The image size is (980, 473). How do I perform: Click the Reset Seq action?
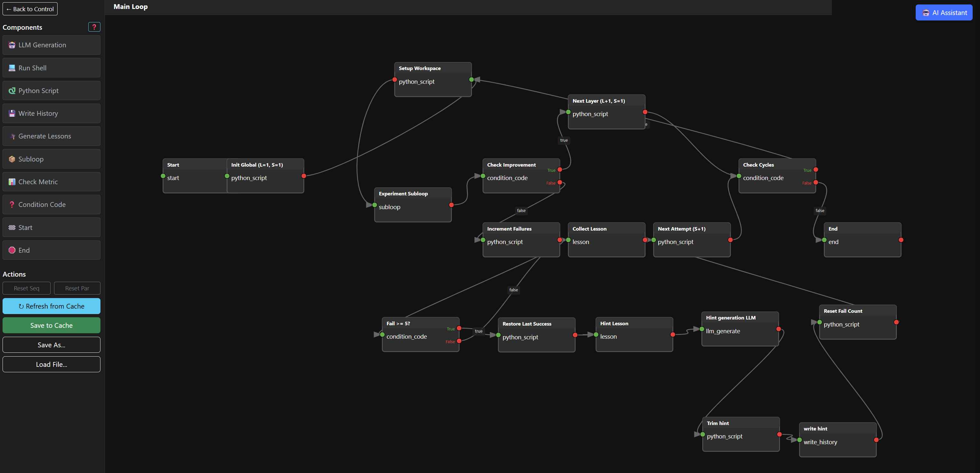click(26, 288)
